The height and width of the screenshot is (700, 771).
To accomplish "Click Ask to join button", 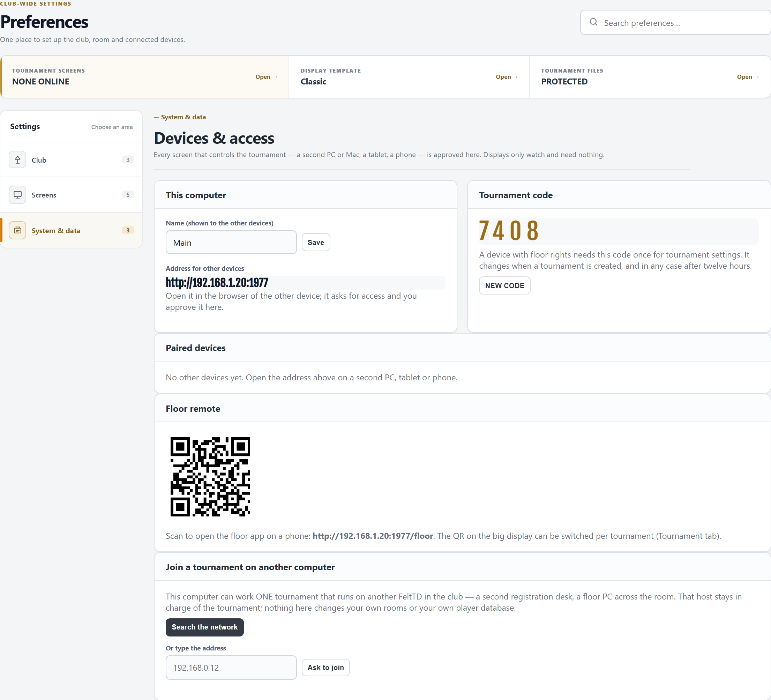I will tap(325, 668).
